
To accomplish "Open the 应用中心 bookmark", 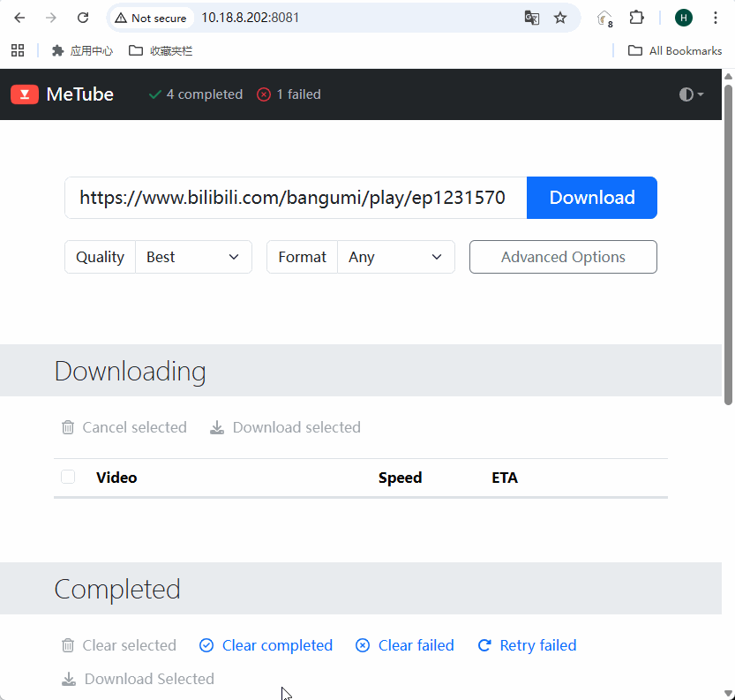I will pyautogui.click(x=83, y=50).
